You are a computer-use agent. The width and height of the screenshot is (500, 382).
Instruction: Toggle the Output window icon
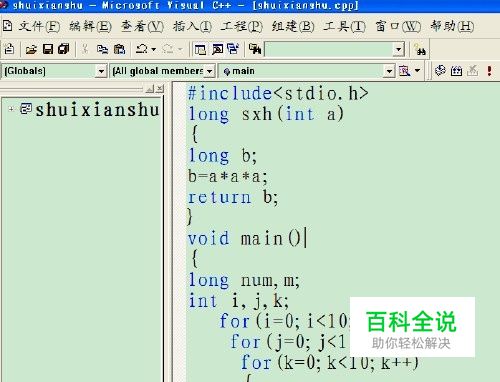click(x=217, y=49)
